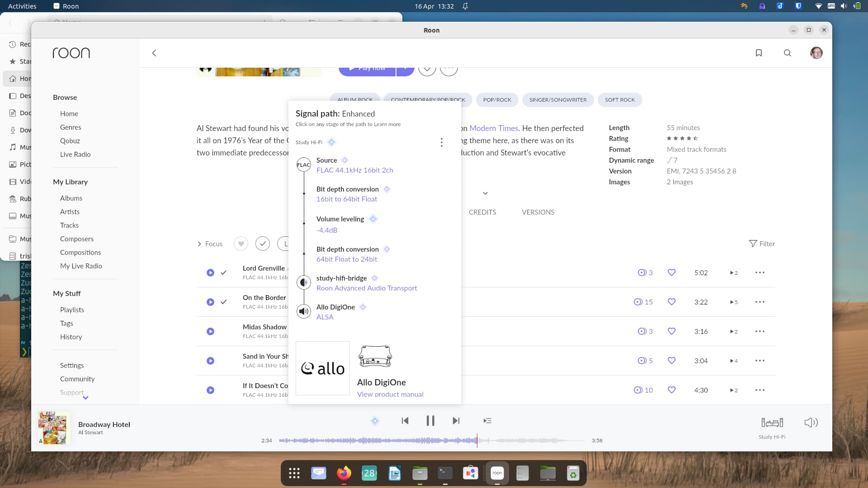Expand the sidebar down chevron below Support

tap(85, 398)
